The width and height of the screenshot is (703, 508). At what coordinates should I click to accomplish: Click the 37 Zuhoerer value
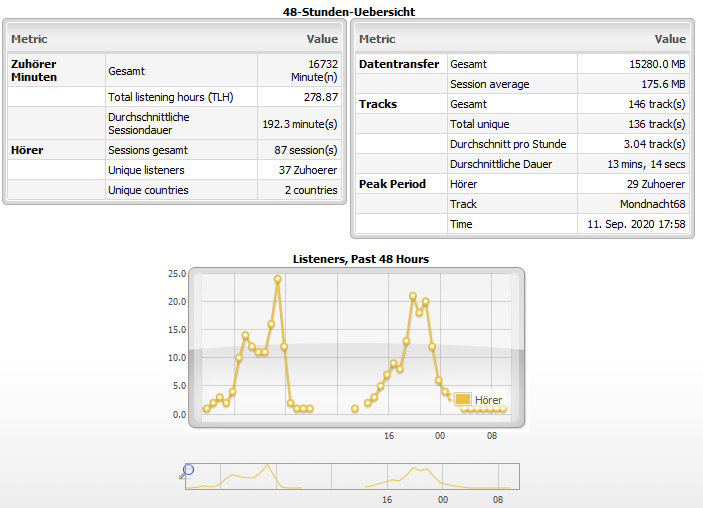[308, 170]
